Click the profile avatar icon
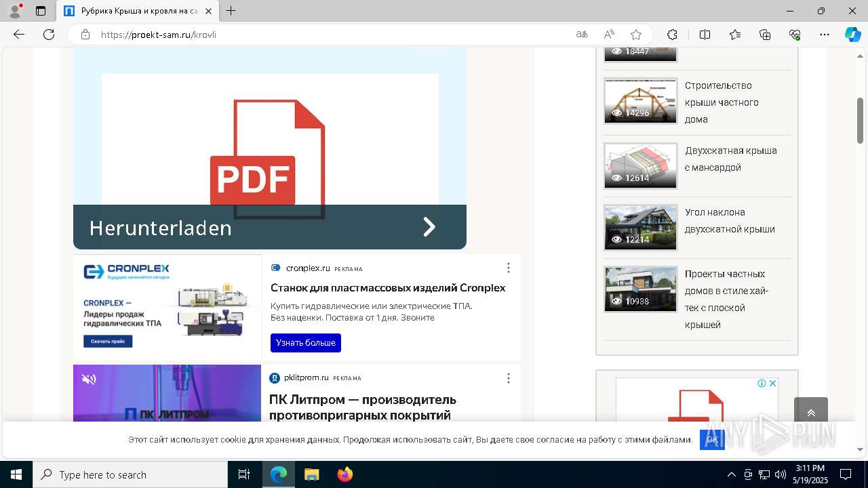This screenshot has height=488, width=868. tap(15, 11)
